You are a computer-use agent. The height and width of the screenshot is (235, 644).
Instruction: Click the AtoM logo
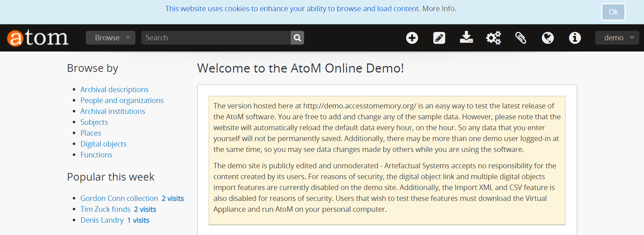pyautogui.click(x=38, y=38)
